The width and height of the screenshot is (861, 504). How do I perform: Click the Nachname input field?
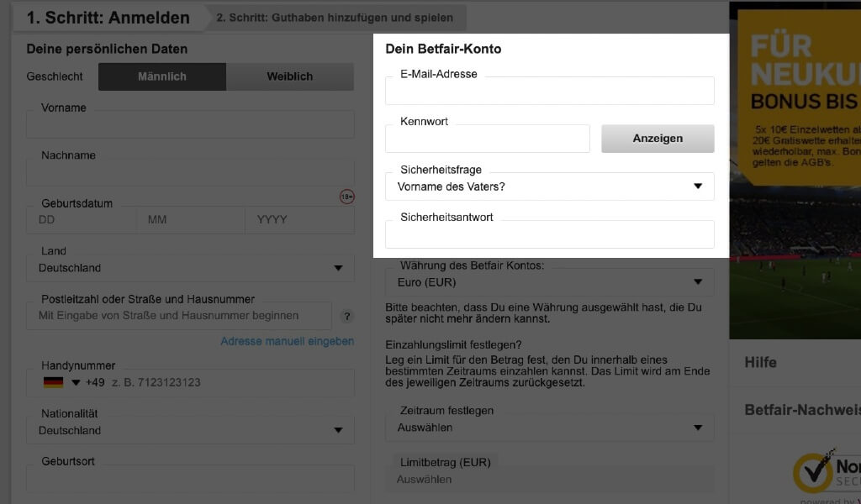pos(190,172)
